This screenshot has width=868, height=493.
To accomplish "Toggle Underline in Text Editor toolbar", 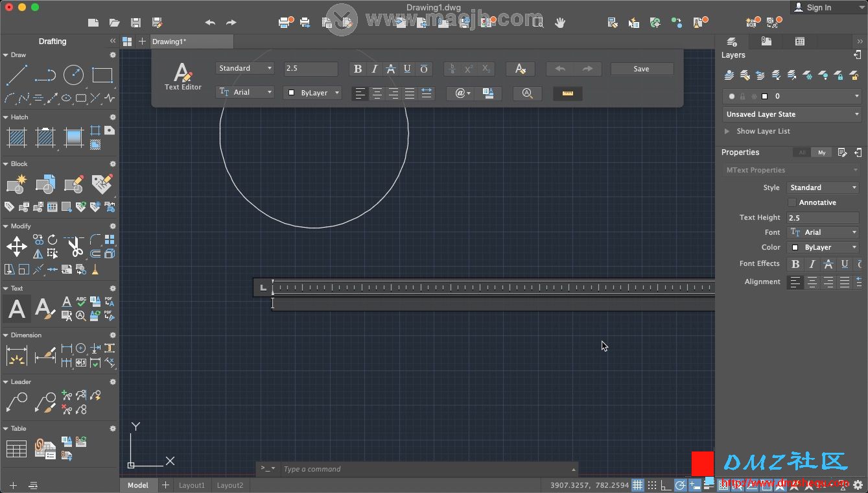I will 407,69.
